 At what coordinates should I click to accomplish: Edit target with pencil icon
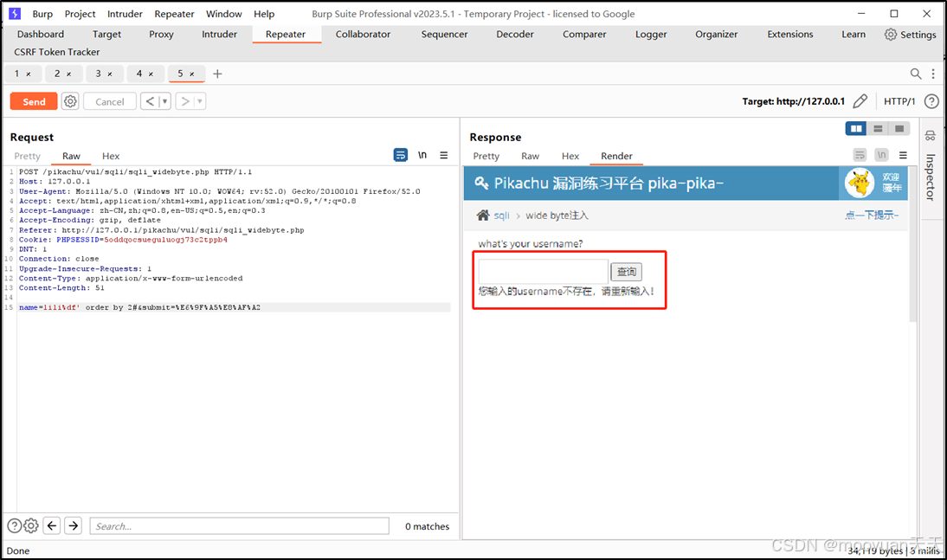pos(860,101)
